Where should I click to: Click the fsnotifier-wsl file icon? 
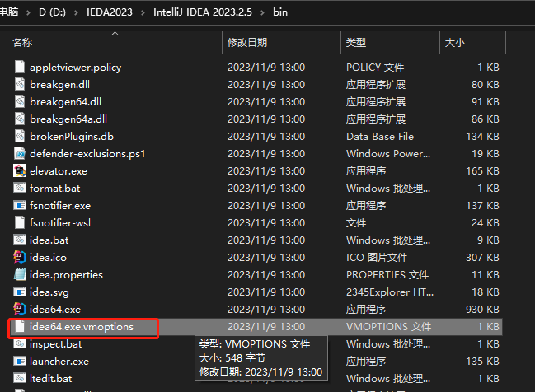coord(20,222)
